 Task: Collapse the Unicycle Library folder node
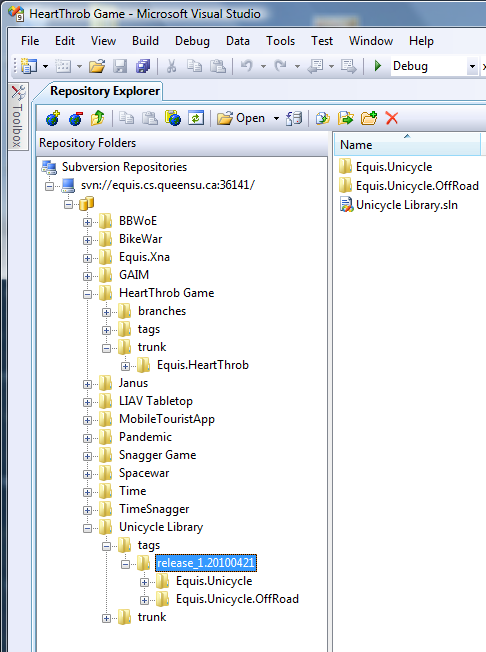click(x=87, y=529)
